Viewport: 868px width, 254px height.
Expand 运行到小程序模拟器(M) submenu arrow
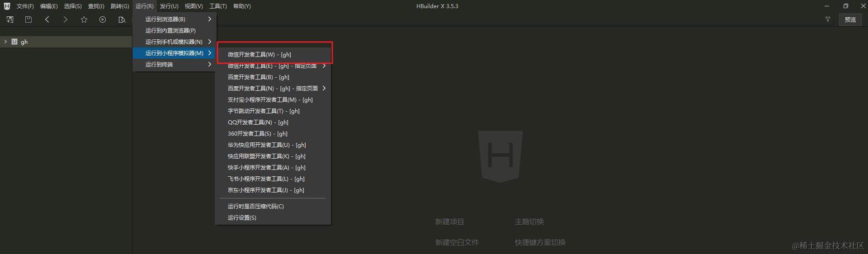point(210,53)
